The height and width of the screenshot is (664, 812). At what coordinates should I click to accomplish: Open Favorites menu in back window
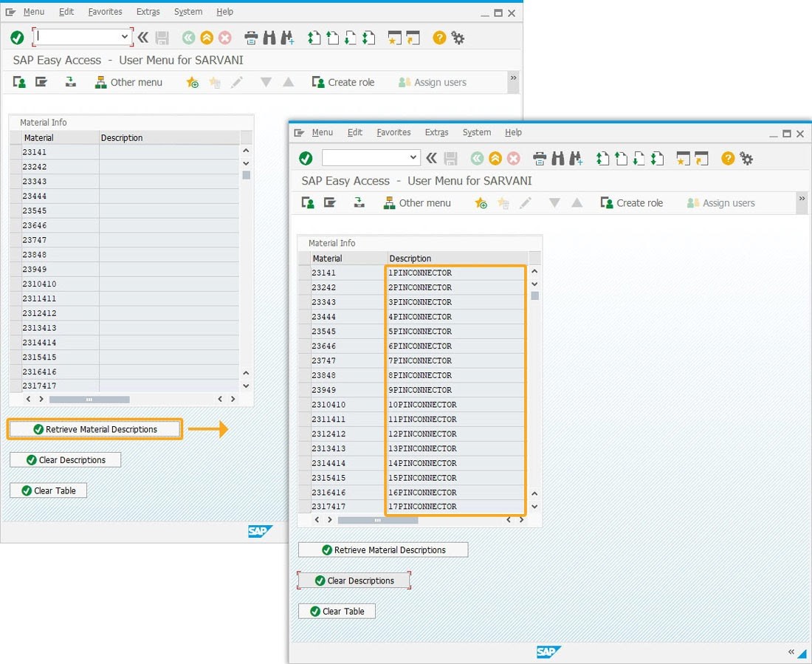105,12
